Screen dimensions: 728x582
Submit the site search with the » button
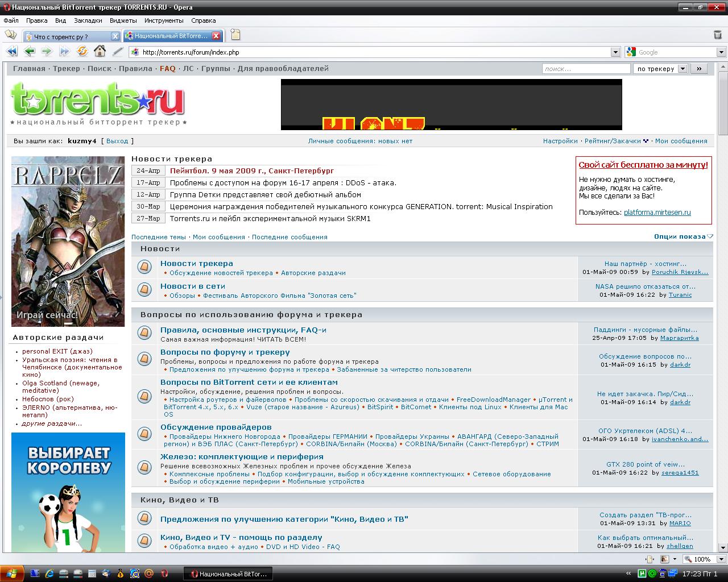coord(700,69)
